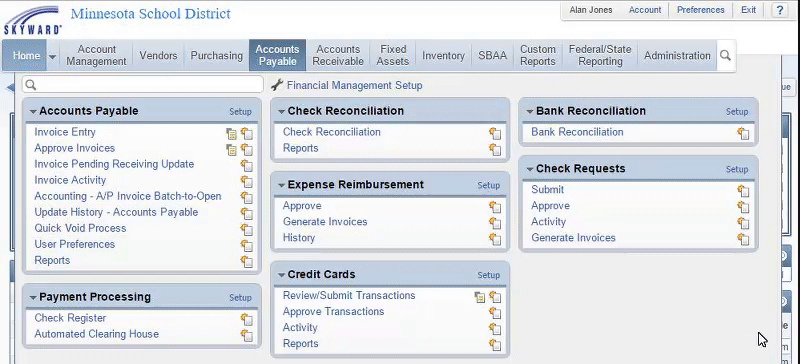This screenshot has width=800, height=364.
Task: Click favorite icon beside Expense Reimbursement Approve
Action: click(495, 207)
